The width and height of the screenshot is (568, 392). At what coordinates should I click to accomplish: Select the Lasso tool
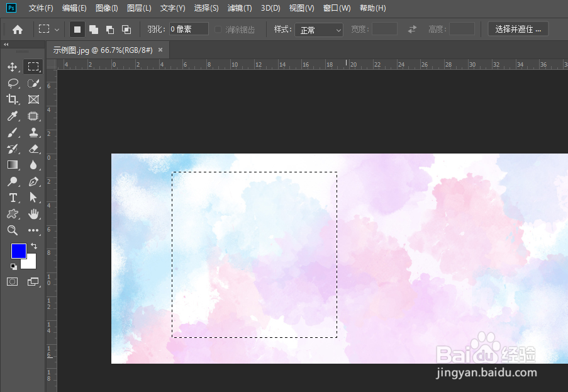(13, 83)
